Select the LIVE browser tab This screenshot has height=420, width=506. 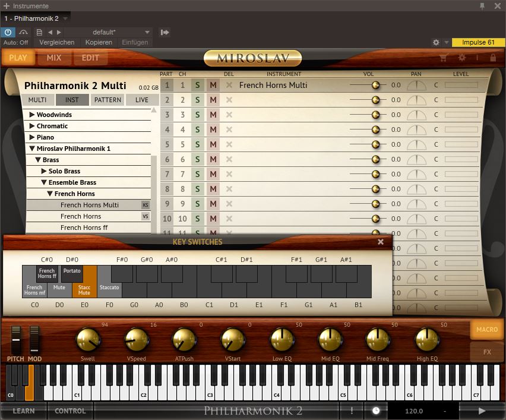click(x=142, y=100)
